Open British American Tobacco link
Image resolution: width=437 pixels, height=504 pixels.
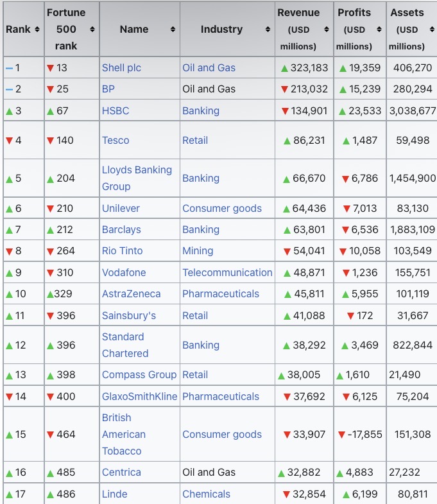124,435
